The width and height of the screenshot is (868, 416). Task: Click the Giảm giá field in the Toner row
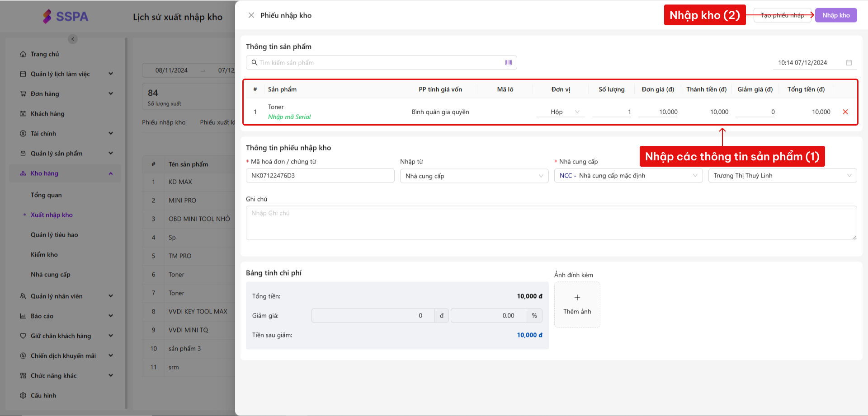tap(755, 112)
